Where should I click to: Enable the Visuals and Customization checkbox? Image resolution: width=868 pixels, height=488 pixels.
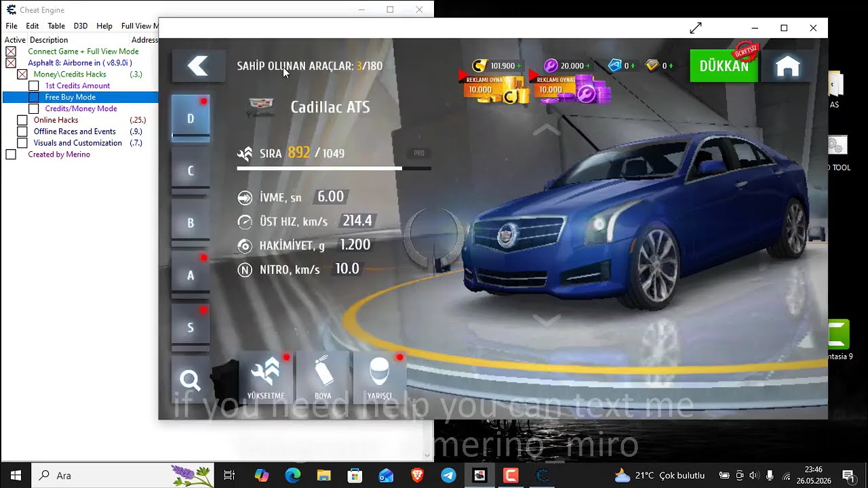click(22, 144)
